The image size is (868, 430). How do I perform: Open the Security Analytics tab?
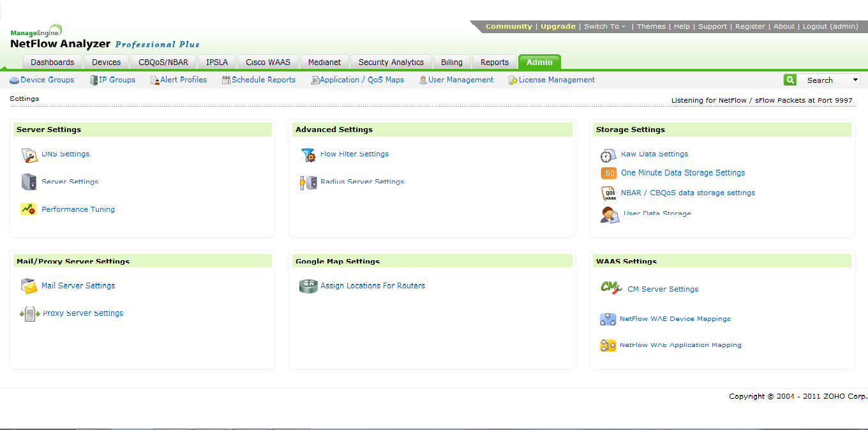tap(391, 63)
